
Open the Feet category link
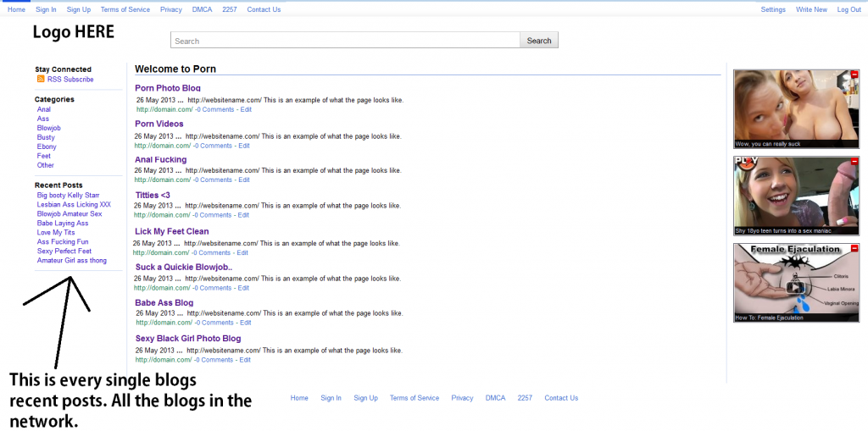(x=43, y=156)
